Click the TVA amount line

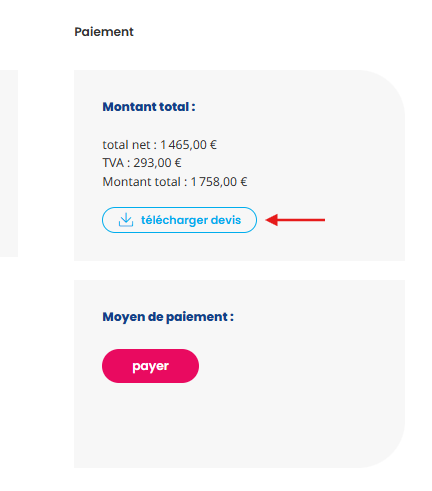click(x=142, y=163)
